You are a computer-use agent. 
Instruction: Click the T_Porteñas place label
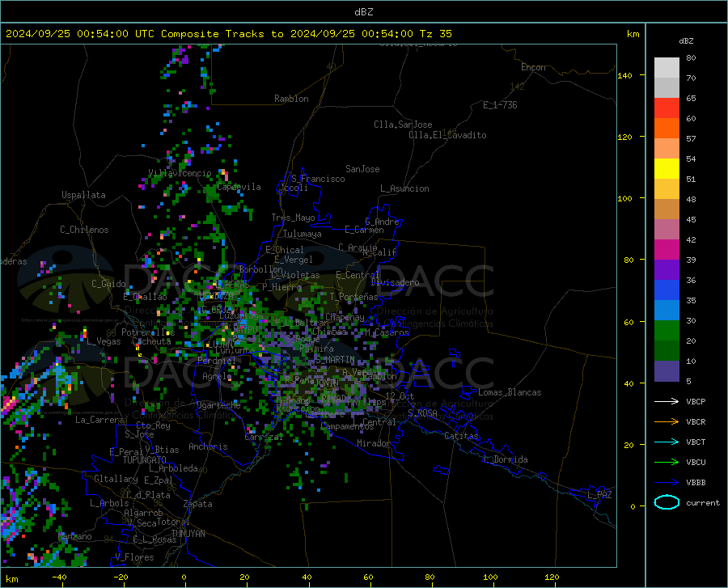pos(354,297)
